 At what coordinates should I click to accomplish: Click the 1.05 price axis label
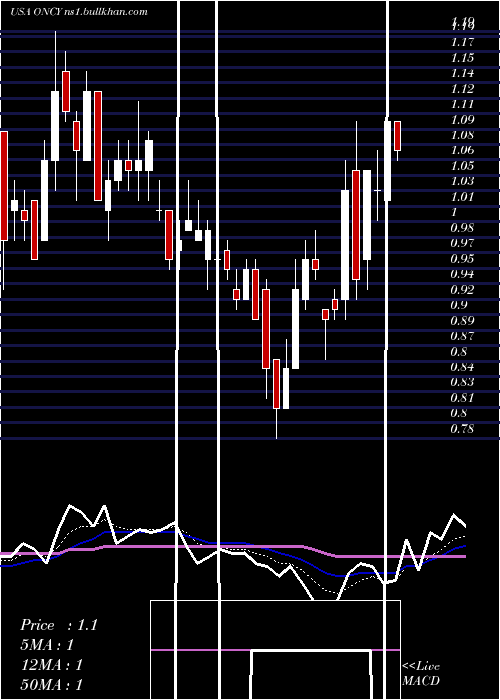[462, 166]
